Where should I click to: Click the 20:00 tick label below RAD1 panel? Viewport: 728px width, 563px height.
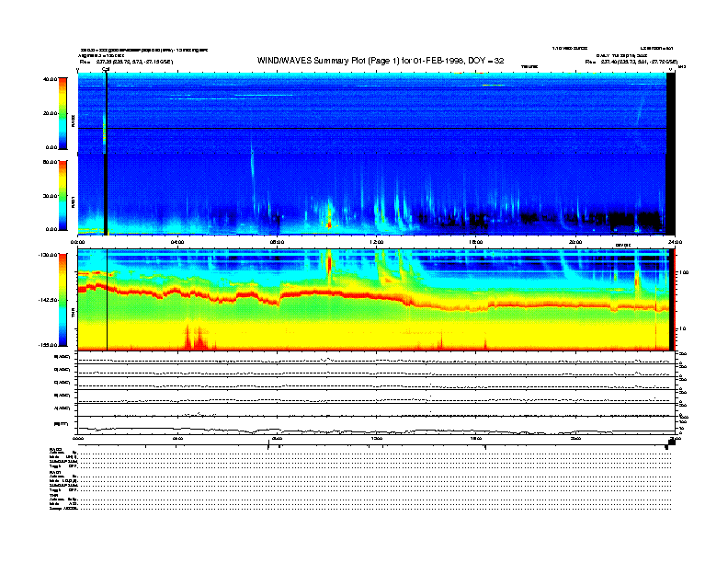575,242
